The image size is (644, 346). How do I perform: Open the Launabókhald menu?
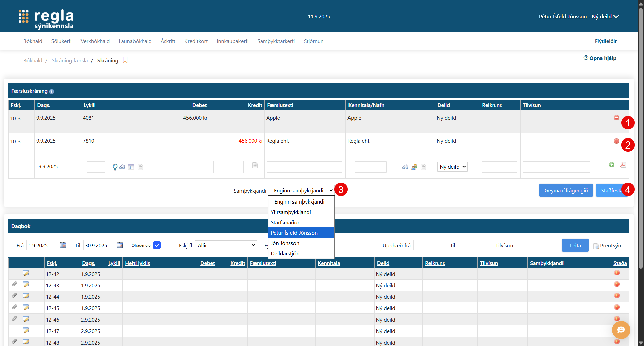tap(135, 41)
